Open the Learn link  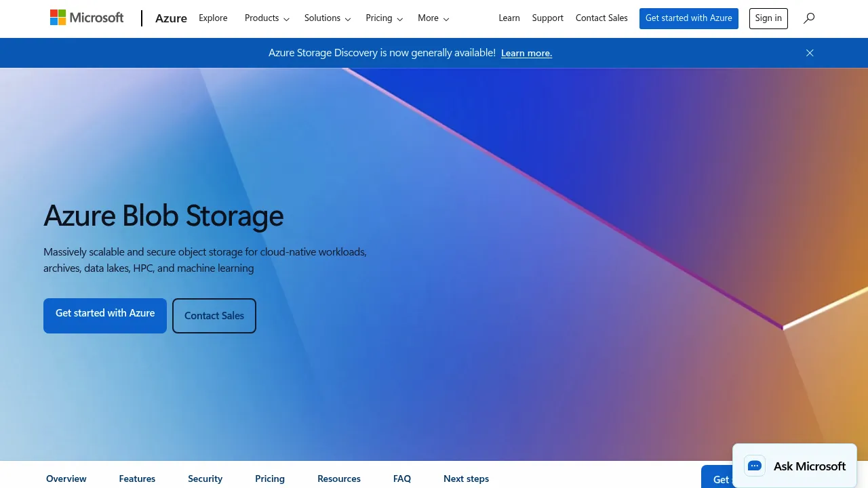509,18
